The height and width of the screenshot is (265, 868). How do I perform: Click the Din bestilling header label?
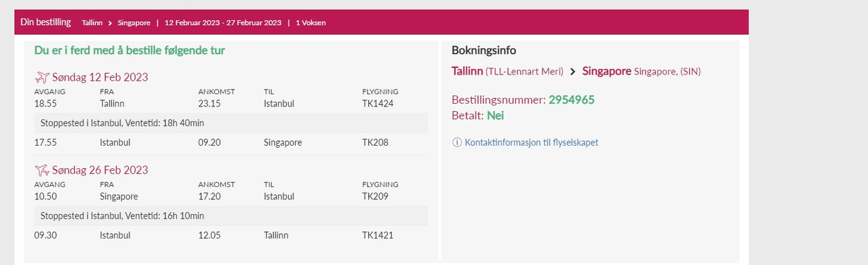tap(45, 22)
